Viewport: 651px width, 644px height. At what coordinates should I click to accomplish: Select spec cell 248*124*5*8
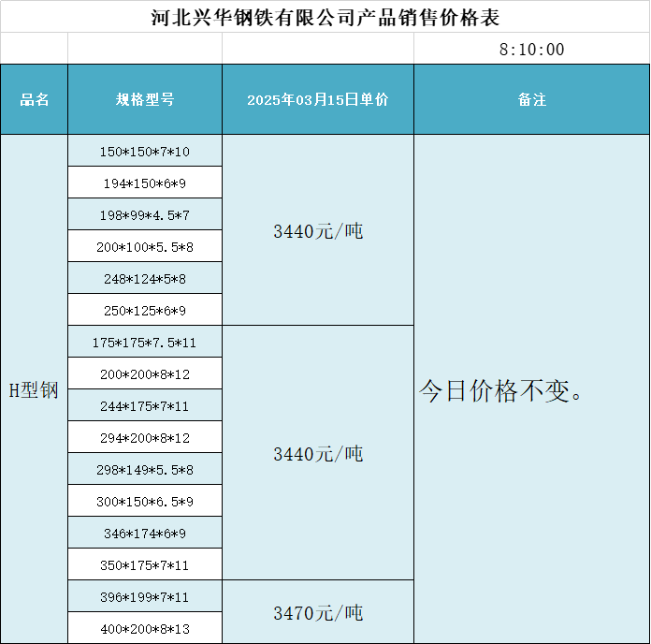[x=145, y=278]
